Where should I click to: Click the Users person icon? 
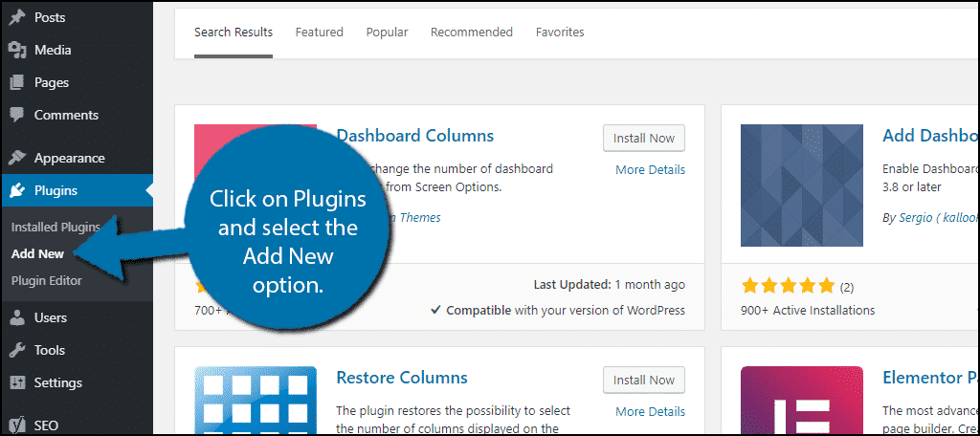[17, 317]
